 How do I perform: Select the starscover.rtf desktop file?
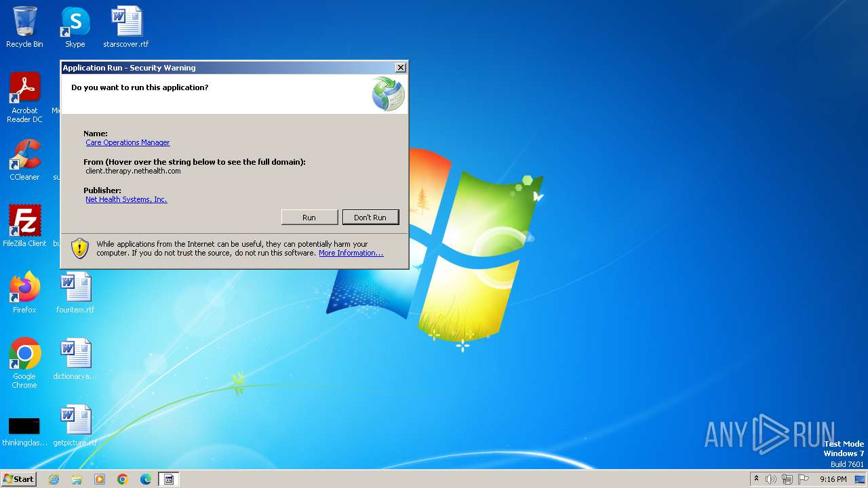click(126, 27)
